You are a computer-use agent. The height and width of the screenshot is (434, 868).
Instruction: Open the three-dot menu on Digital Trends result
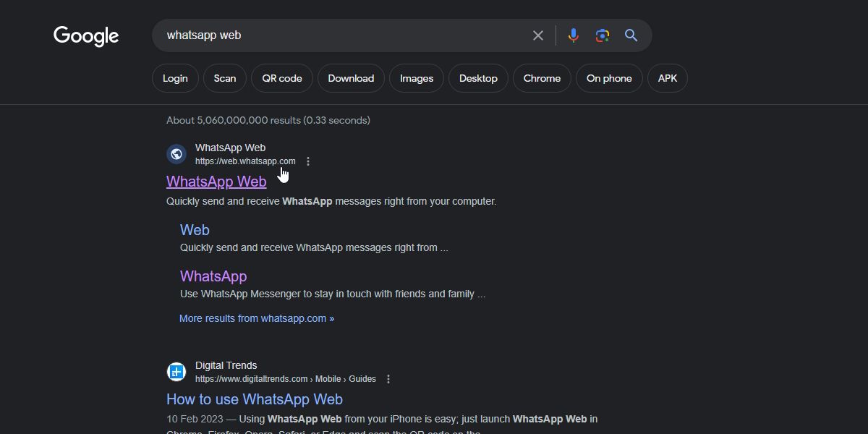(x=388, y=378)
